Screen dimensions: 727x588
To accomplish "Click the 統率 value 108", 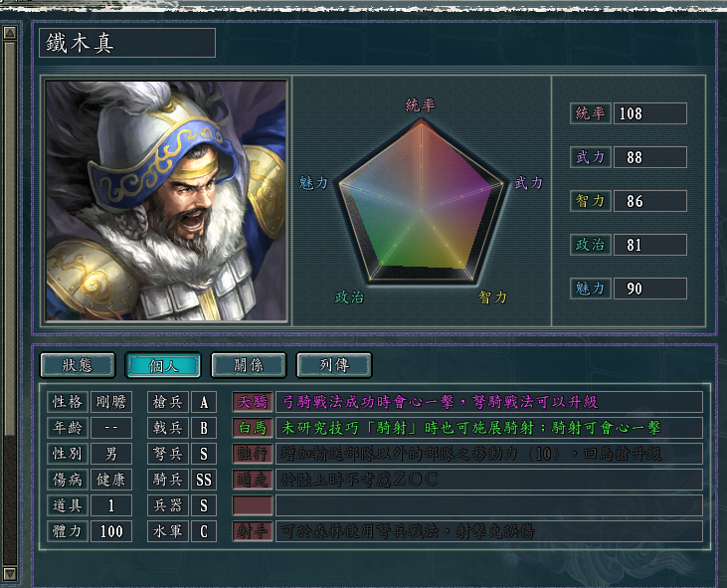I will tap(650, 113).
